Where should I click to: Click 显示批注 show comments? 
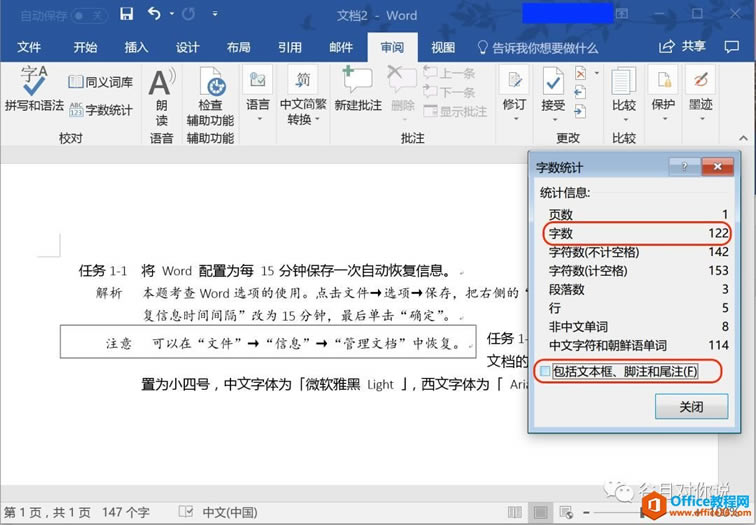click(x=455, y=111)
